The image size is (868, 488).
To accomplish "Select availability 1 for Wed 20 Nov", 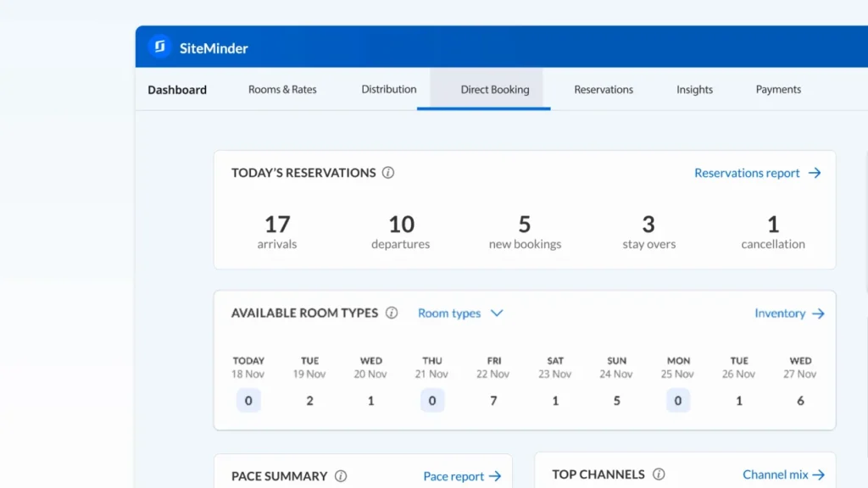I will click(371, 401).
